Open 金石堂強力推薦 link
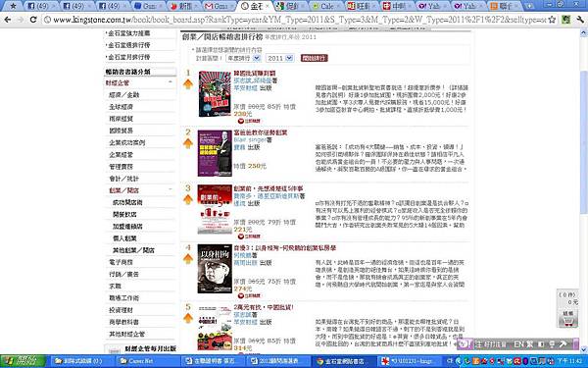Image resolution: width=588 pixels, height=368 pixels. [x=129, y=33]
